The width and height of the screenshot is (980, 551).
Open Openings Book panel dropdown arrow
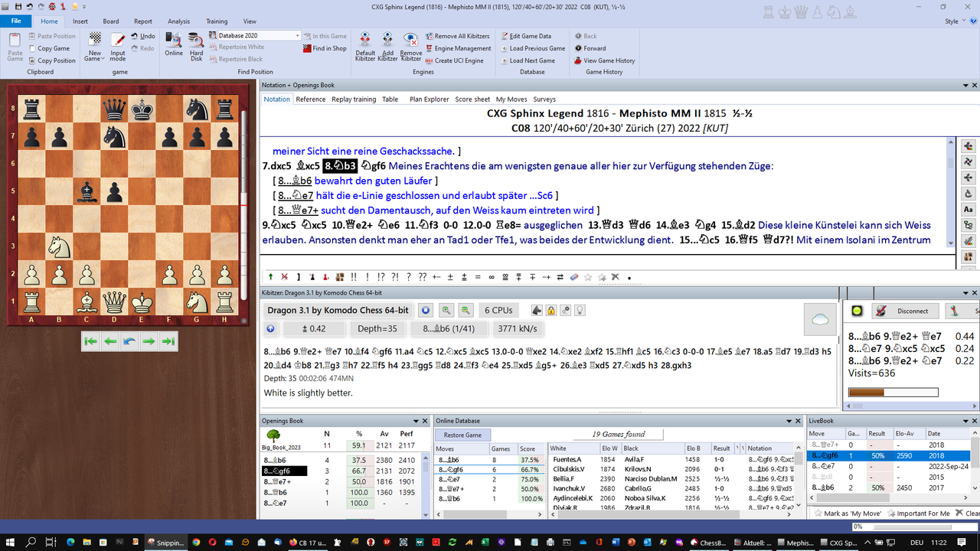[416, 421]
